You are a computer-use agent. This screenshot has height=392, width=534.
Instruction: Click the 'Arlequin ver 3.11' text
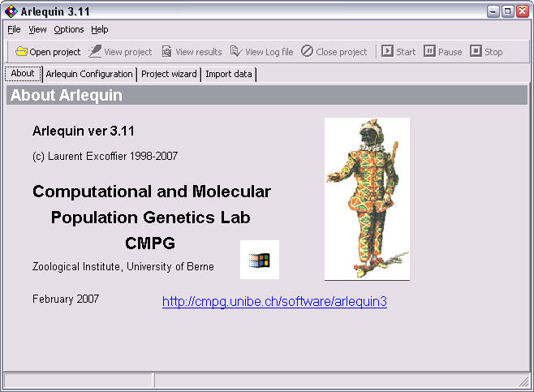coord(84,131)
